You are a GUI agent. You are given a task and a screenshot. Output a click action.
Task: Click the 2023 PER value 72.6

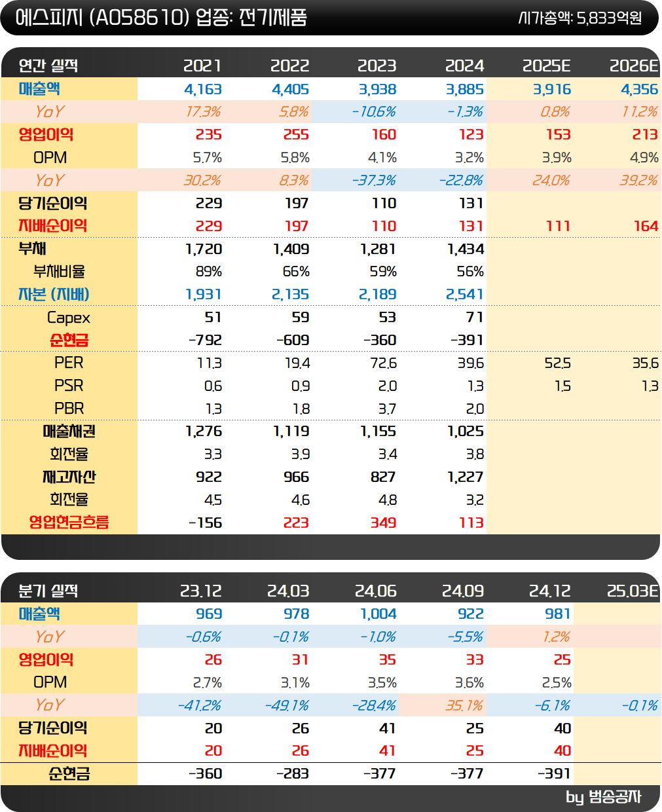pyautogui.click(x=383, y=363)
